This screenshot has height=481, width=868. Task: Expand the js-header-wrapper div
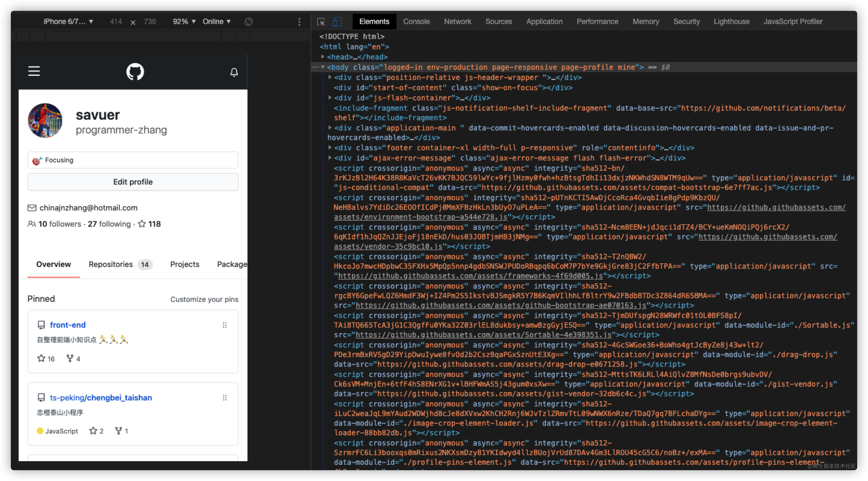[330, 77]
